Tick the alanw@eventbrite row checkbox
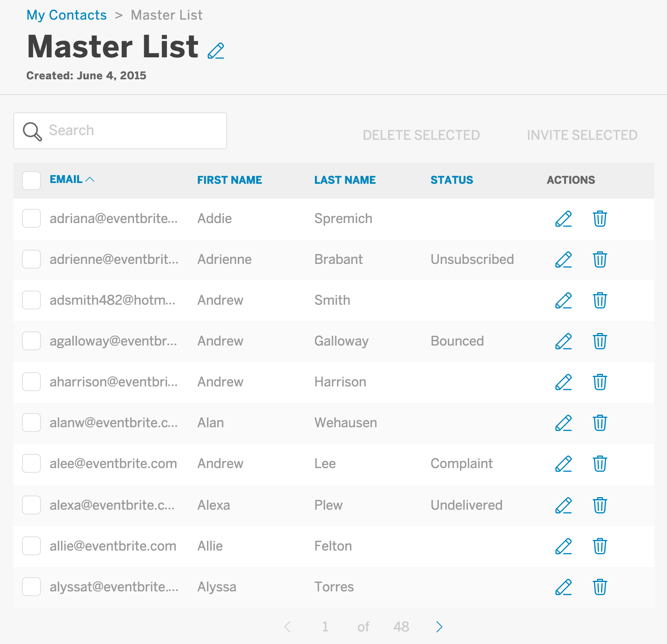The width and height of the screenshot is (667, 644). pyautogui.click(x=31, y=423)
